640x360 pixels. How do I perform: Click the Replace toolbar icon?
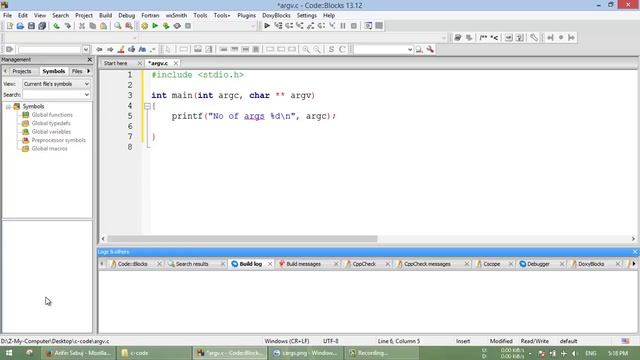click(129, 26)
